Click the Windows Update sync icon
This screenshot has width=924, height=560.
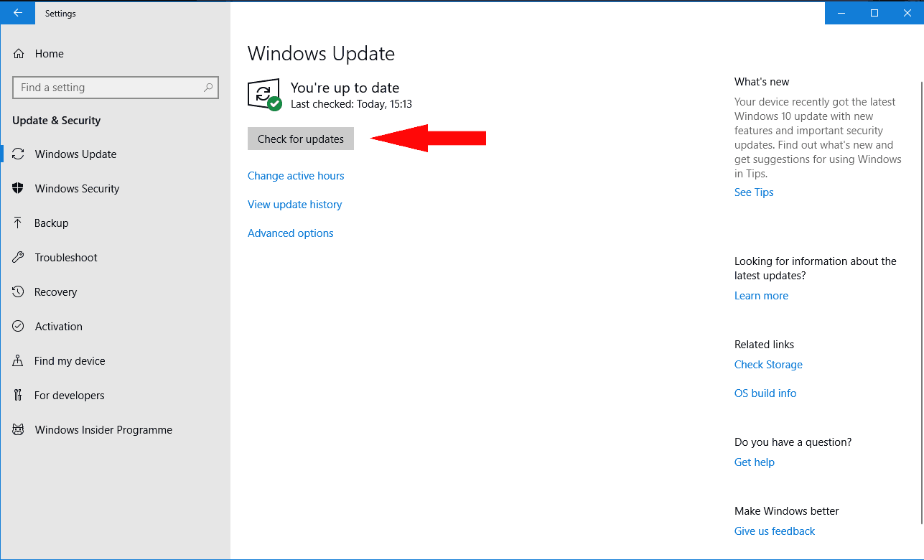tap(19, 154)
